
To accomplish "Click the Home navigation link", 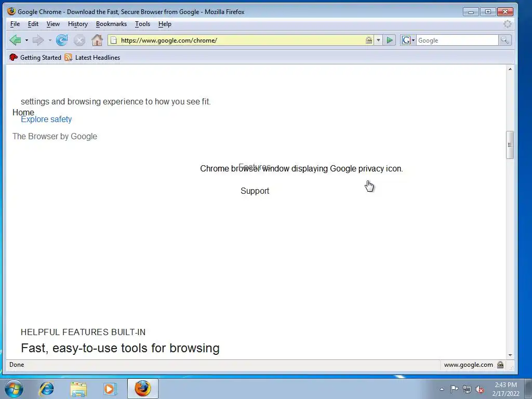I will click(23, 112).
